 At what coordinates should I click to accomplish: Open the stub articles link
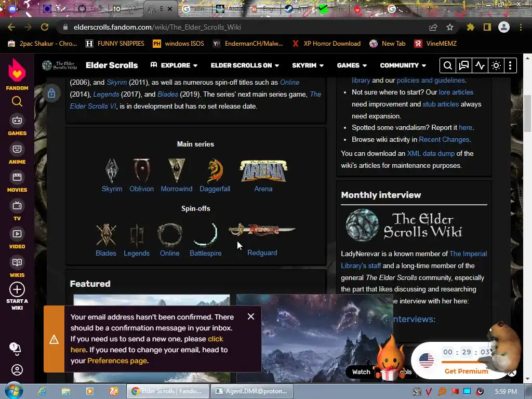pyautogui.click(x=441, y=104)
